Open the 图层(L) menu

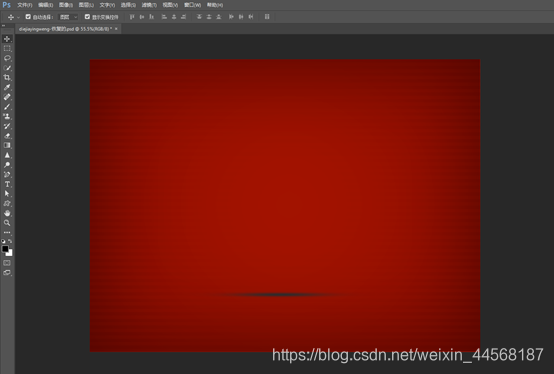click(86, 5)
